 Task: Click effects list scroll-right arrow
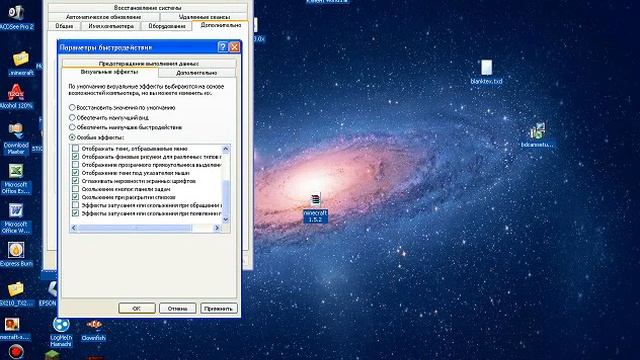(x=217, y=228)
